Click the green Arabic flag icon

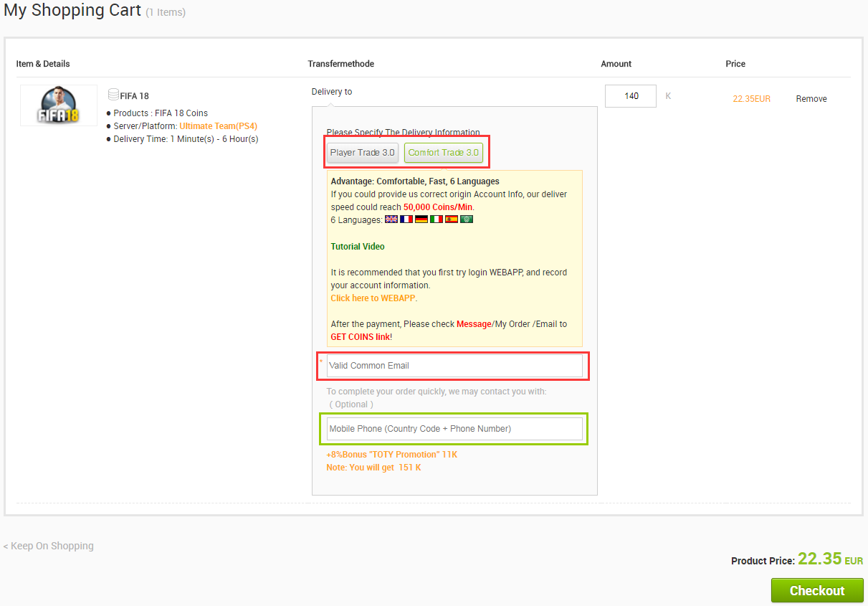467,219
